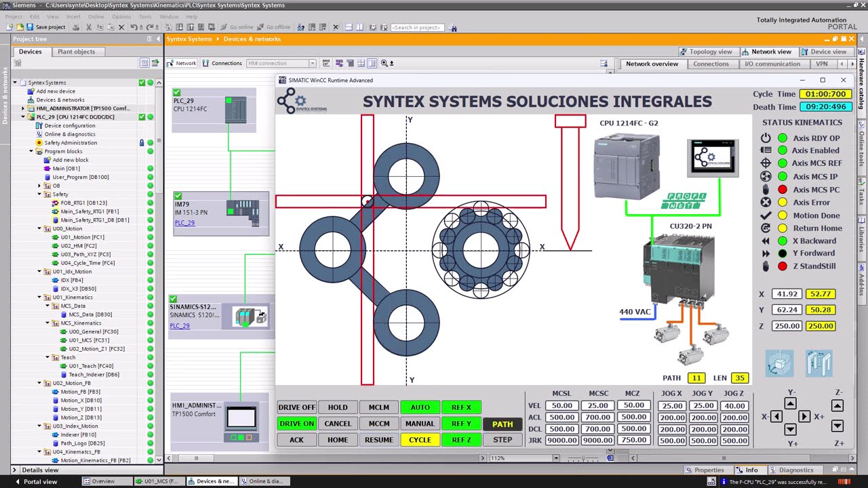Click the SINAMICS S120 drive device icon
The image size is (868, 488).
click(x=250, y=317)
